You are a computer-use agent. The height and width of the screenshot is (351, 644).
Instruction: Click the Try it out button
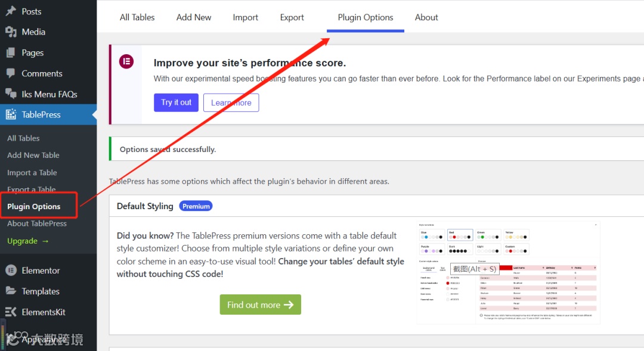pos(176,102)
